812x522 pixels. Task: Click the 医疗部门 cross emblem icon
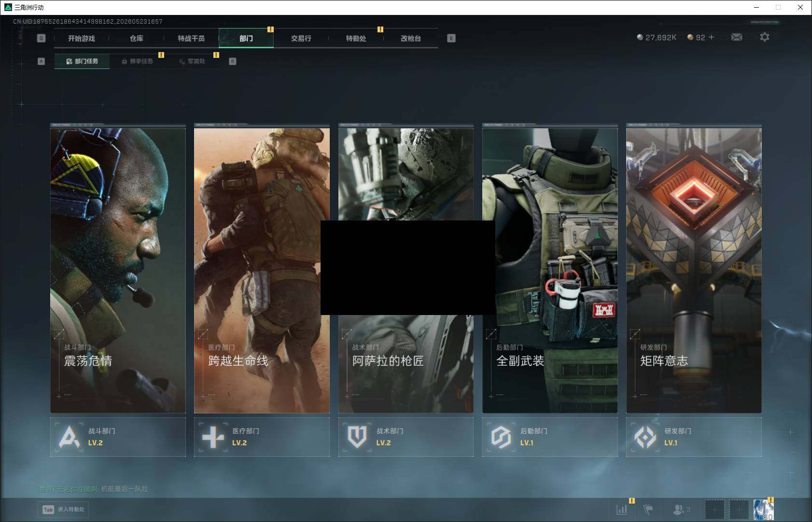(x=213, y=437)
